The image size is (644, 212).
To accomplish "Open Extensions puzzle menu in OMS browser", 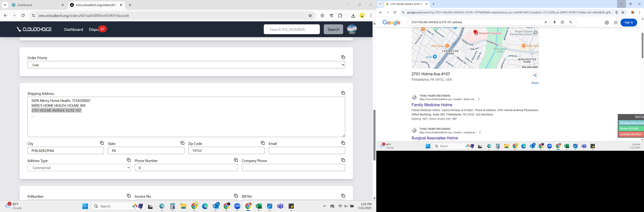I will [340, 16].
